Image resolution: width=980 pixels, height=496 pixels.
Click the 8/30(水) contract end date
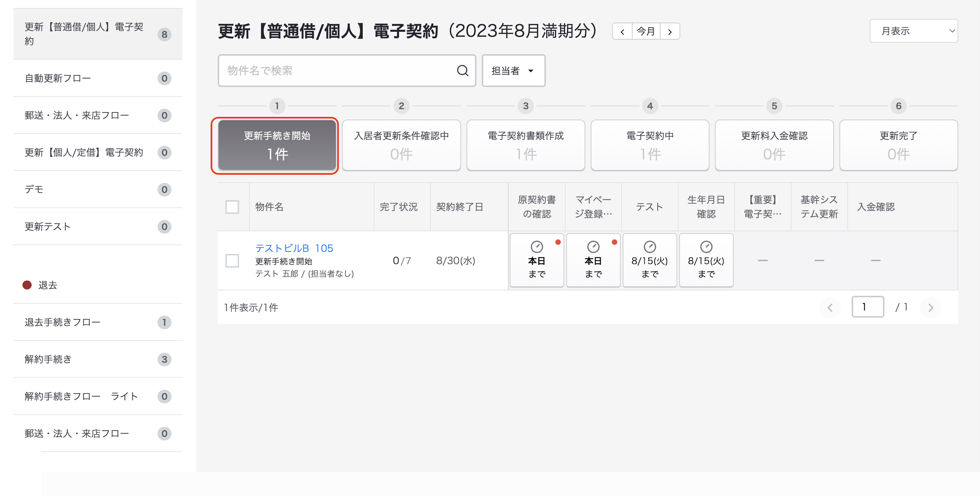click(x=456, y=261)
